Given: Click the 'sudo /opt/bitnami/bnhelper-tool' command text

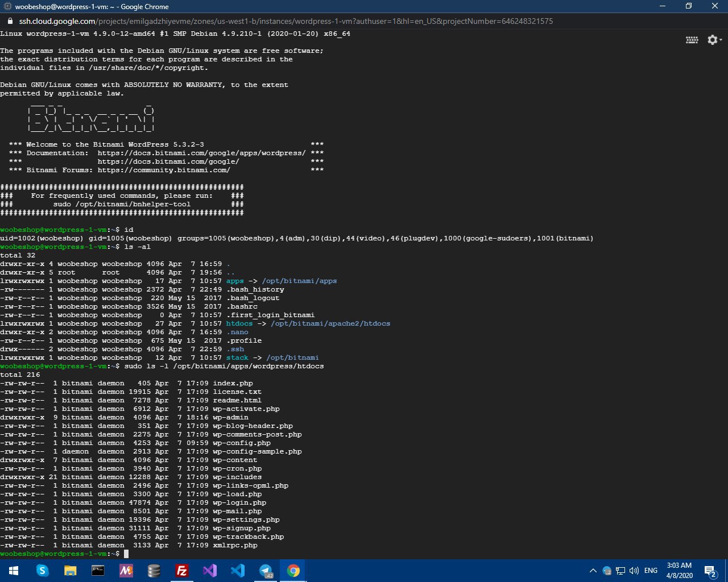Looking at the screenshot, I should click(122, 204).
